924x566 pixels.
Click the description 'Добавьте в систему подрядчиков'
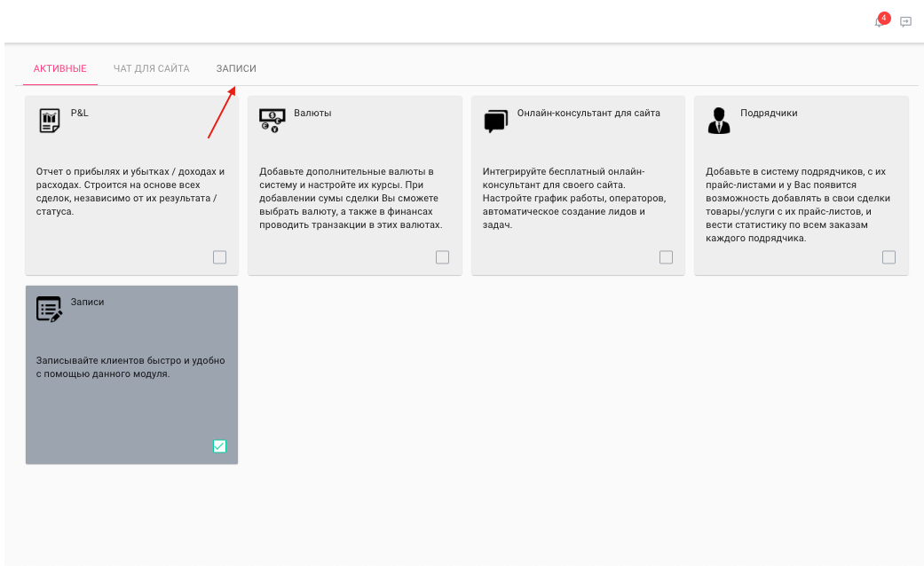(x=798, y=205)
